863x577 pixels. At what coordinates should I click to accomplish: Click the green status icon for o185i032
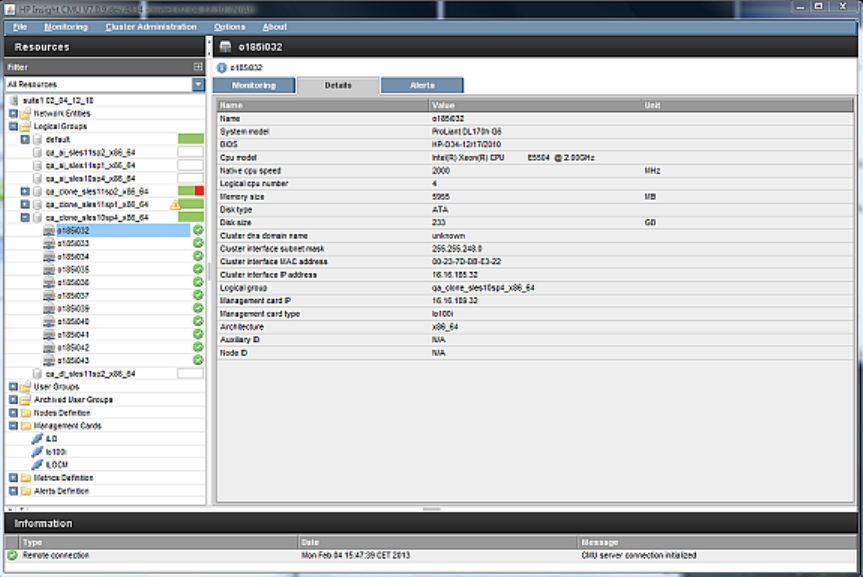[x=198, y=230]
